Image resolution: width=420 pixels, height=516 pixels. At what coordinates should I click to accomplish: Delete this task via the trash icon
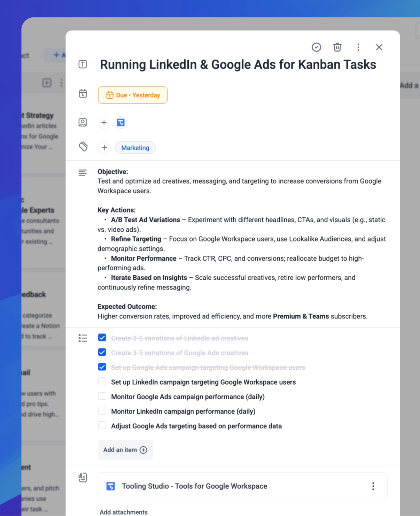pyautogui.click(x=337, y=47)
